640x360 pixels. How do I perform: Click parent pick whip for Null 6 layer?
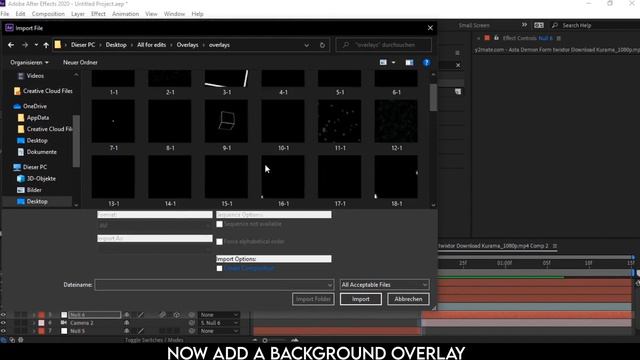pyautogui.click(x=191, y=315)
